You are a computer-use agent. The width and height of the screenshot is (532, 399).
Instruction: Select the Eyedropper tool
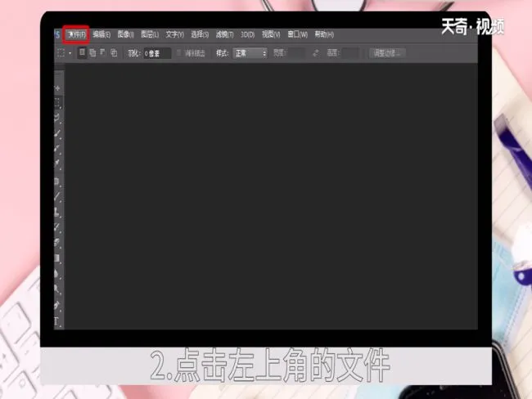tap(58, 164)
